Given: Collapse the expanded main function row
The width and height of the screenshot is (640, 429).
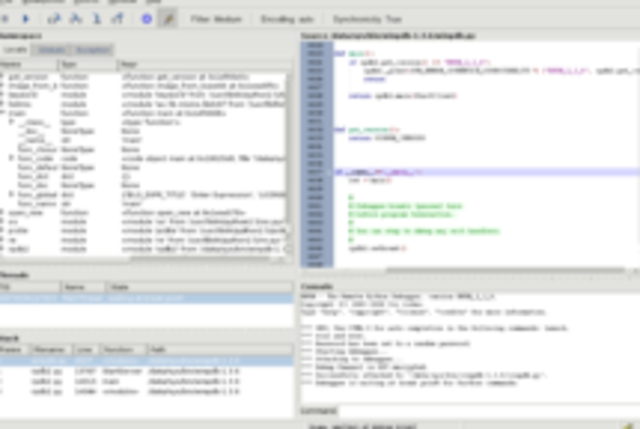Looking at the screenshot, I should pos(2,113).
